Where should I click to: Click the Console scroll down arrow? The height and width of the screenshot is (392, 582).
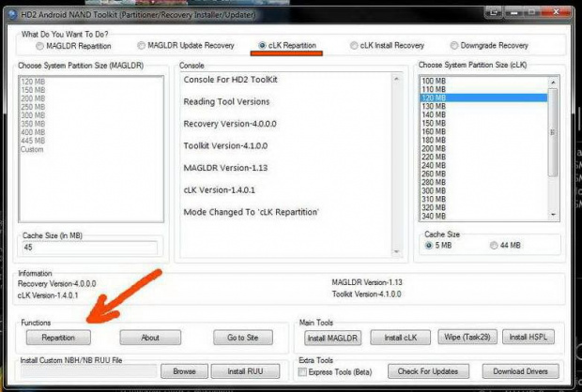click(396, 252)
